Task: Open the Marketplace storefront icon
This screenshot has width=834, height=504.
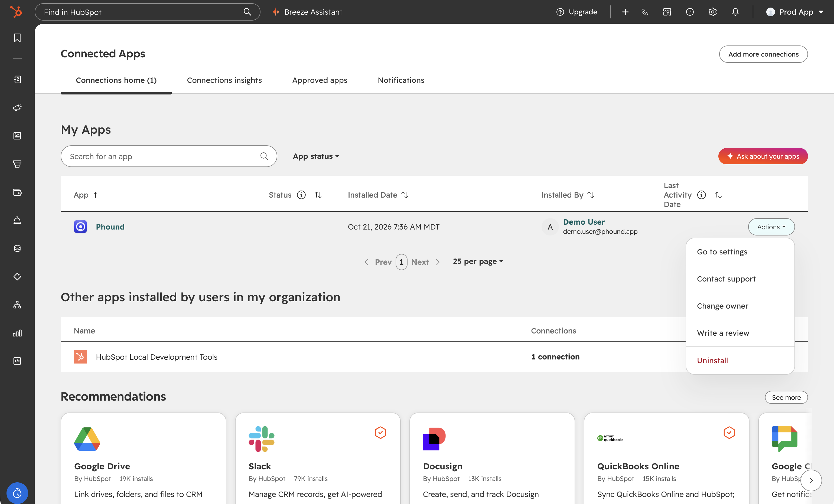Action: (667, 12)
